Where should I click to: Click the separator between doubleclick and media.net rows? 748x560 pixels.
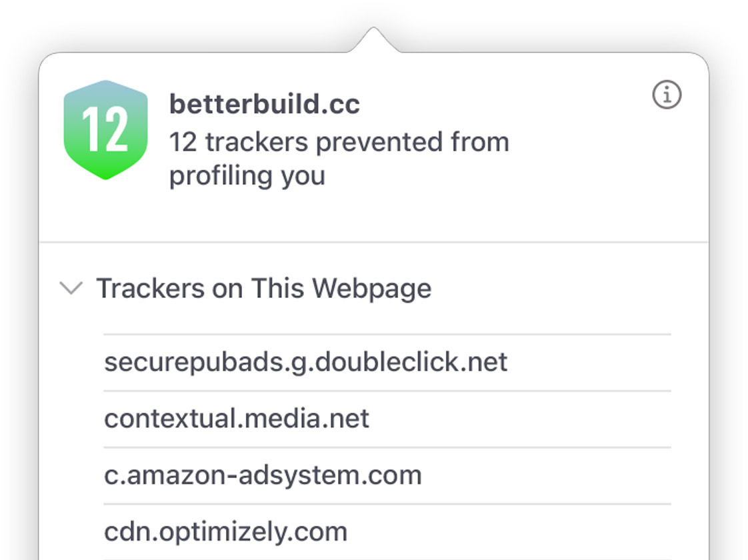click(x=387, y=391)
